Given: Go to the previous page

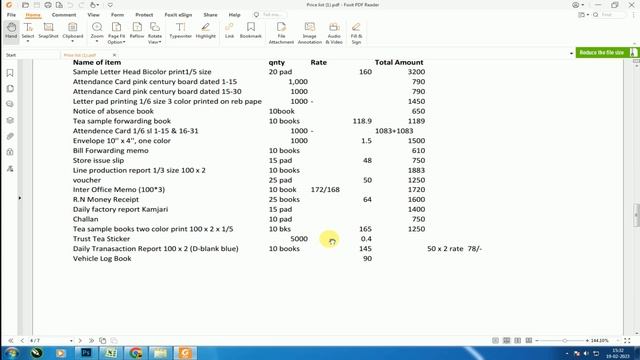Looking at the screenshot, I should point(22,340).
